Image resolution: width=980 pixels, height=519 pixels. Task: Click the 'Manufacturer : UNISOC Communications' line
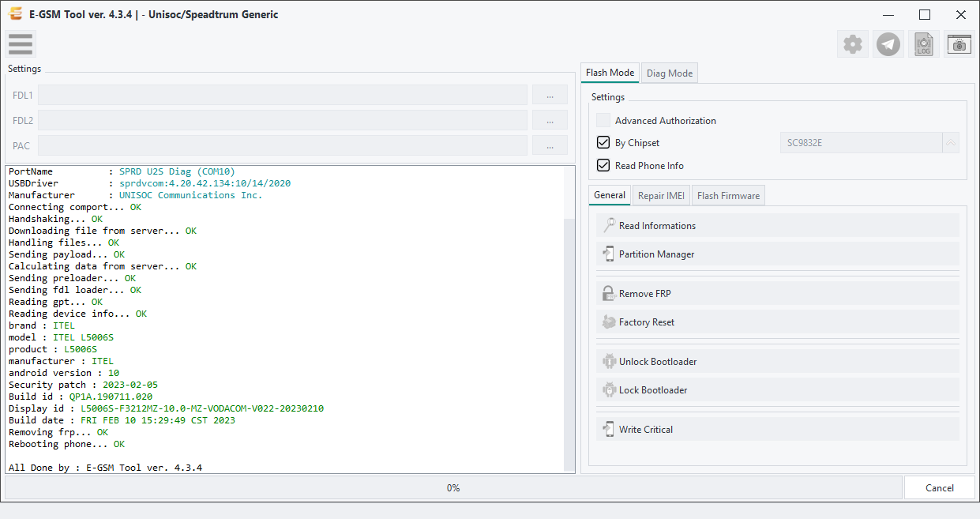click(136, 195)
